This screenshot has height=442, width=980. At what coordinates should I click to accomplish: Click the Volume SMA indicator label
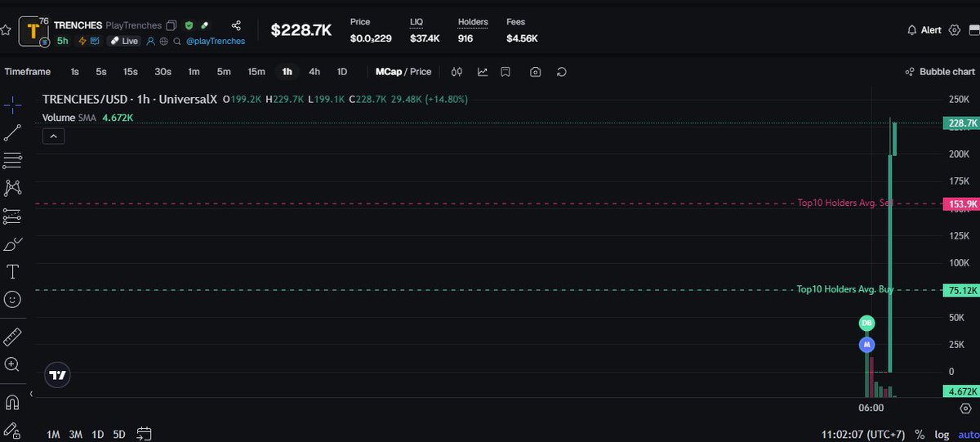[x=70, y=118]
